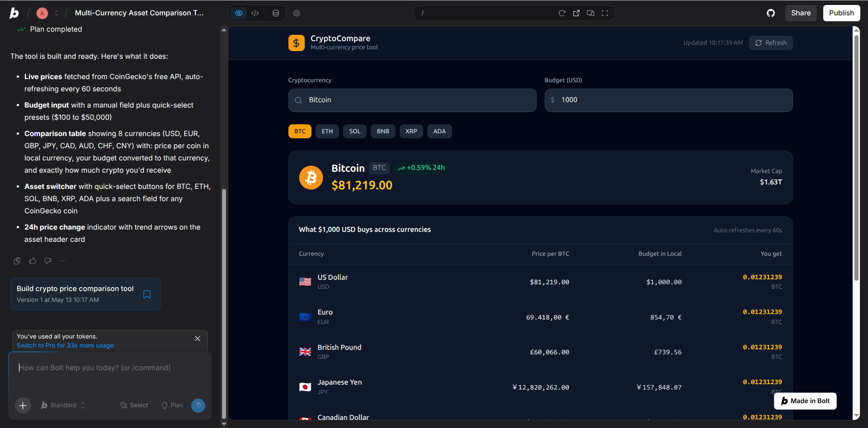Click the Bitcoin coin logo

(311, 178)
